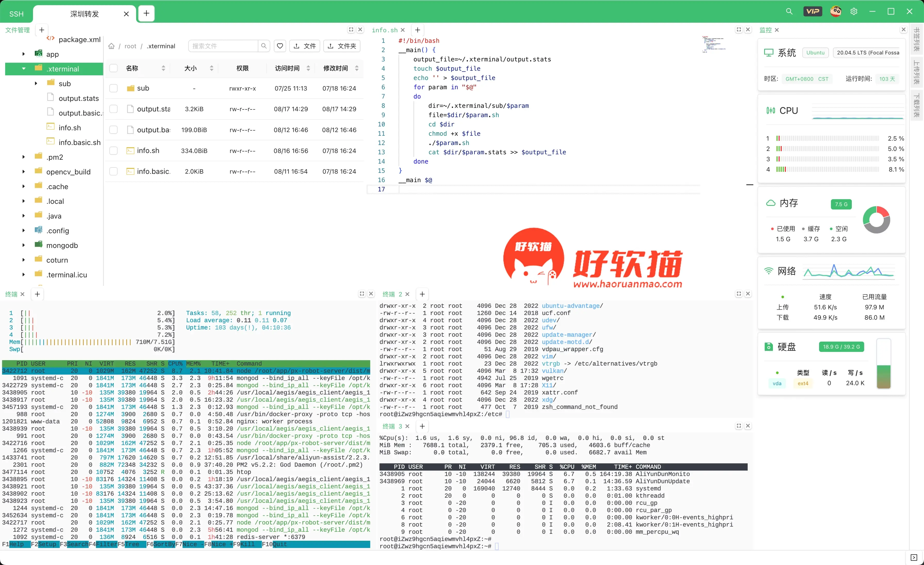
Task: Switch to the 终端 tab
Action: click(11, 294)
